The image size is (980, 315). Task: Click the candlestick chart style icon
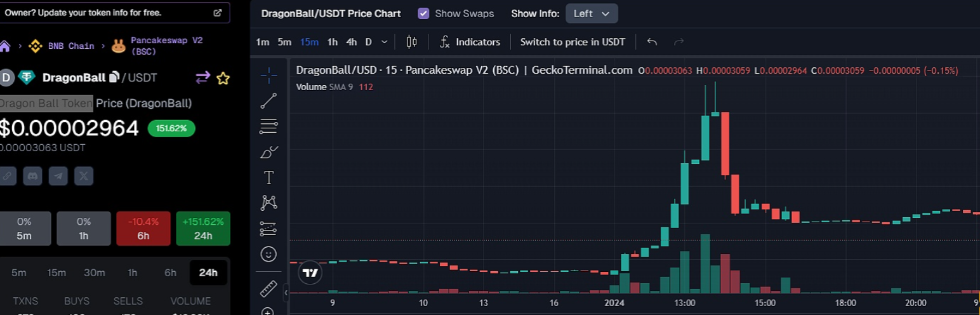point(411,42)
